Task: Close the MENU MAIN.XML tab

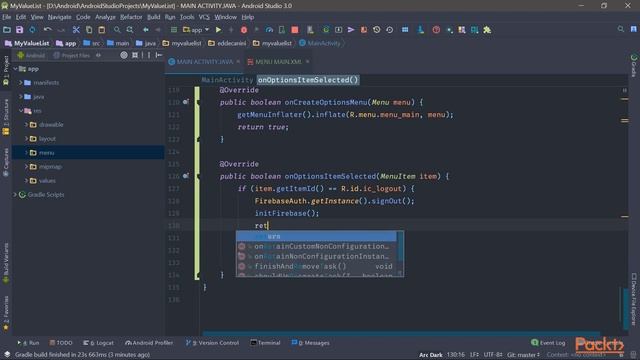Action: tap(307, 62)
